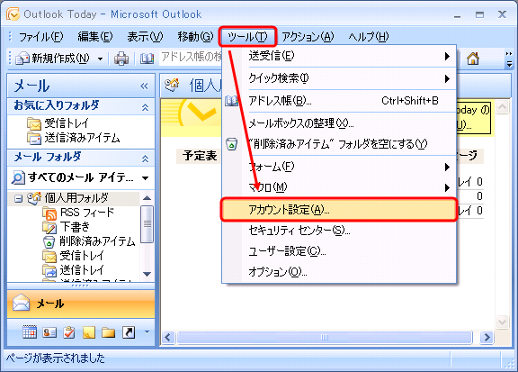Open the address book toolbar icon

coord(147,59)
